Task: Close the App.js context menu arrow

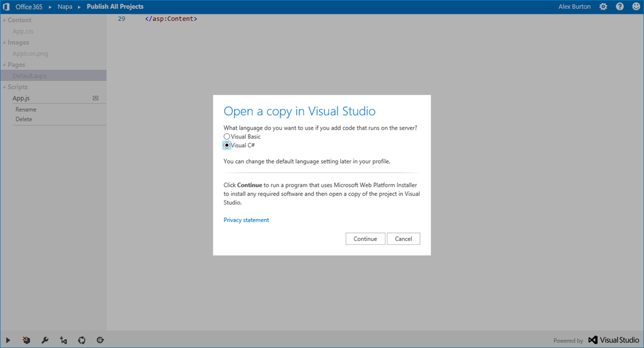Action: [96, 98]
